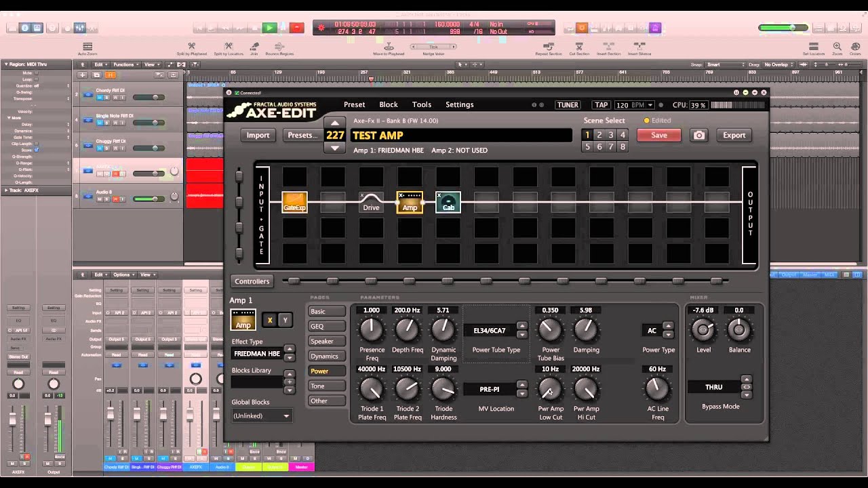868x488 pixels.
Task: Click Bounce Regions icon in Logic
Action: point(279,47)
